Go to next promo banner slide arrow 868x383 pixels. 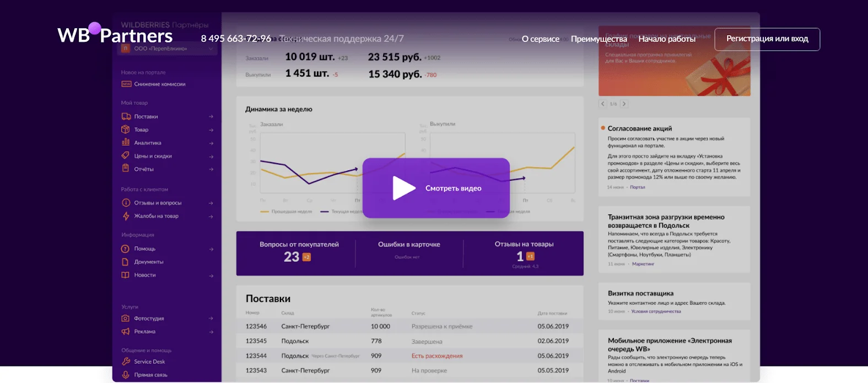(x=624, y=104)
